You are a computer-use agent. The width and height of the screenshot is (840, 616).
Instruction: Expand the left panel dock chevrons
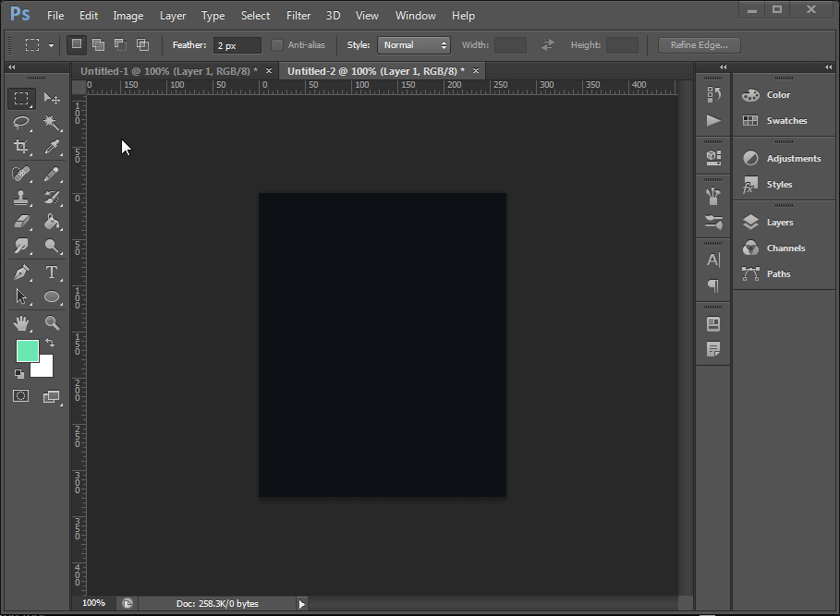[10, 66]
